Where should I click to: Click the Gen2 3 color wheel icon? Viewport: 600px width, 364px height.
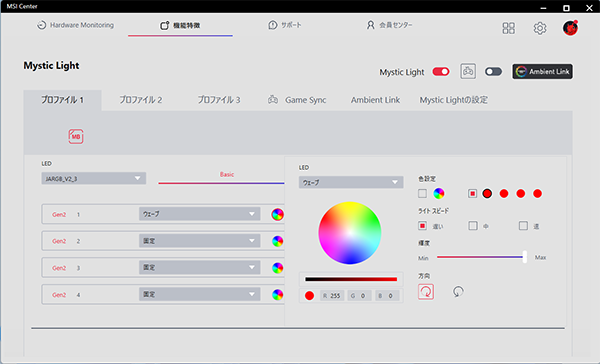(x=277, y=268)
